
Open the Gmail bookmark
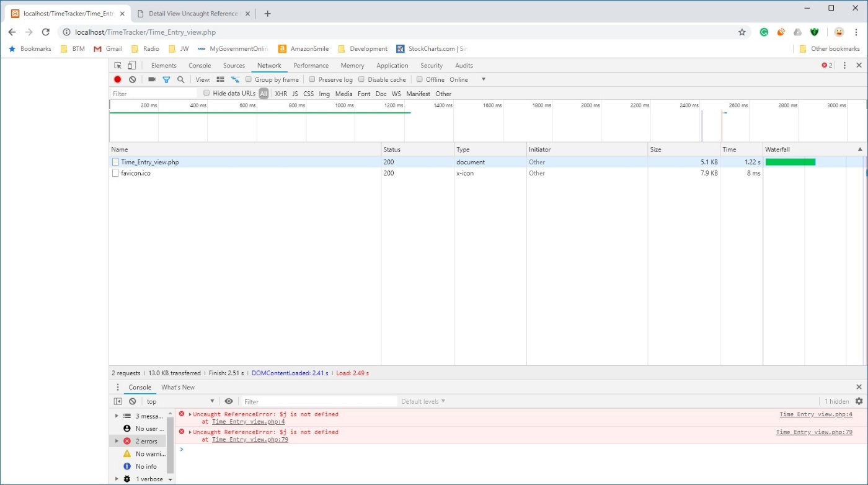(107, 48)
